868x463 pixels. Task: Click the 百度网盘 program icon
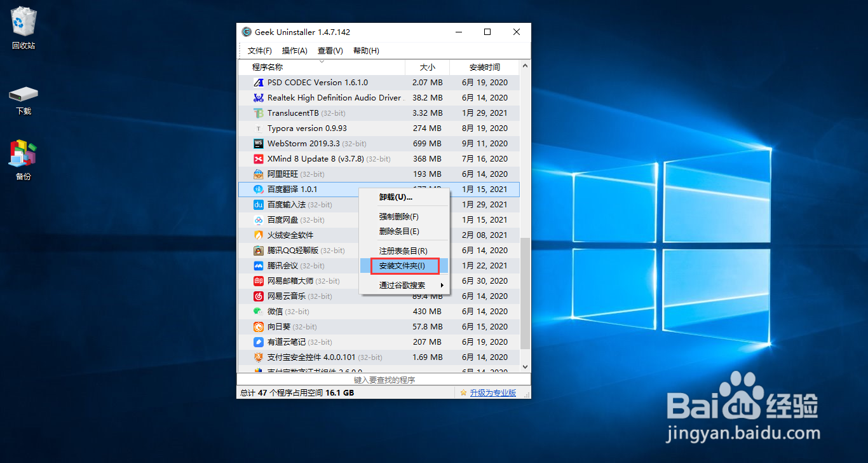pyautogui.click(x=258, y=220)
